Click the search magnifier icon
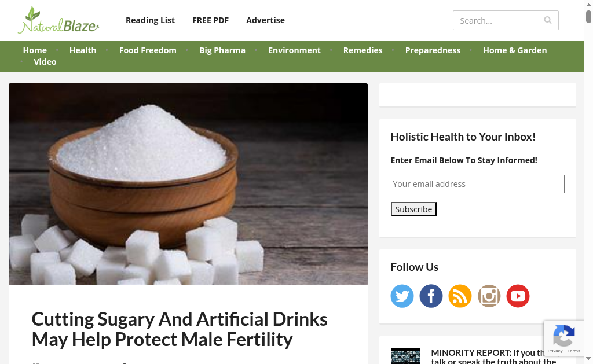593x364 pixels. click(x=548, y=20)
